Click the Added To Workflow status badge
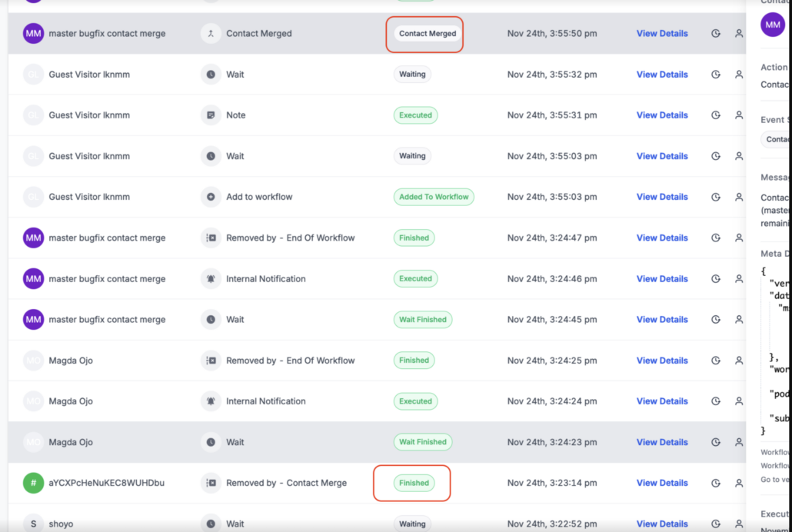792x532 pixels. point(434,197)
